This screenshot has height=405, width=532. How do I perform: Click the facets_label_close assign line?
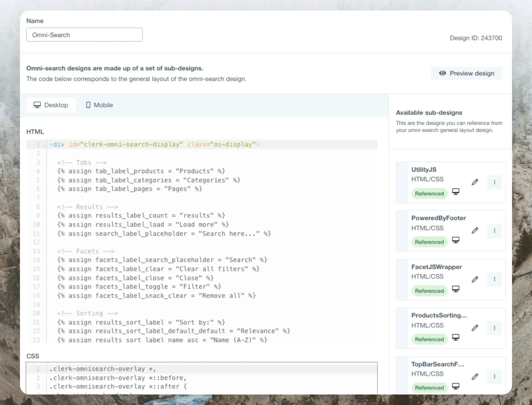point(135,278)
